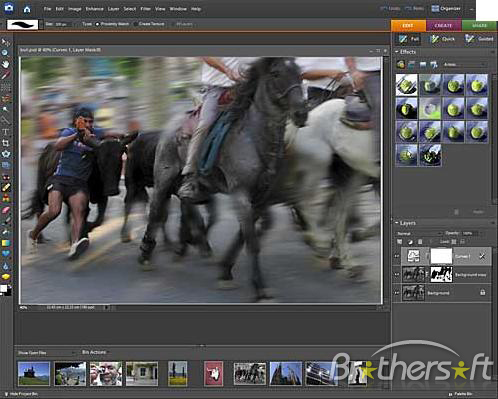Show Layer Styles category in Effects
The width and height of the screenshot is (498, 399).
[412, 64]
